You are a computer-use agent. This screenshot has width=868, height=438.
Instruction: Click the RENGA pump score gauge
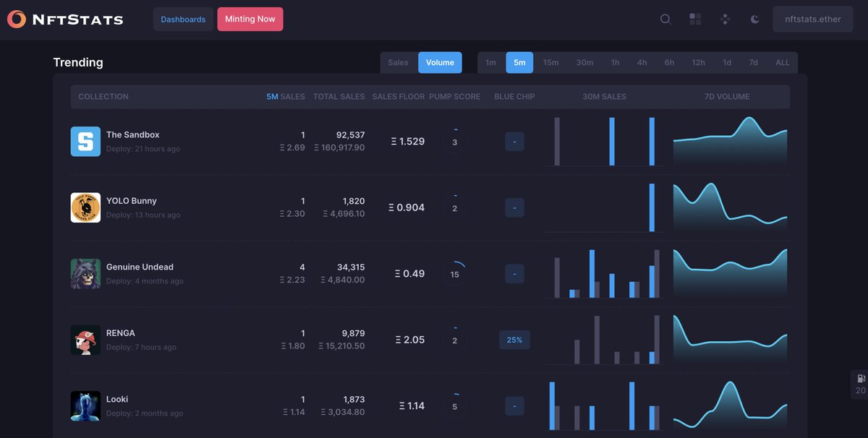[x=455, y=340]
